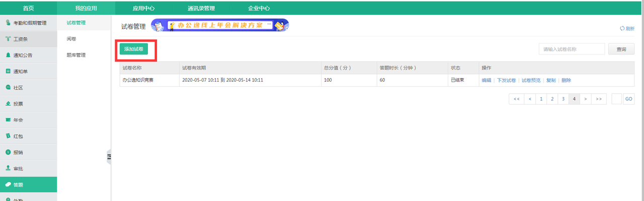Click the 试卷名称 column header
The width and height of the screenshot is (644, 201).
click(x=149, y=68)
